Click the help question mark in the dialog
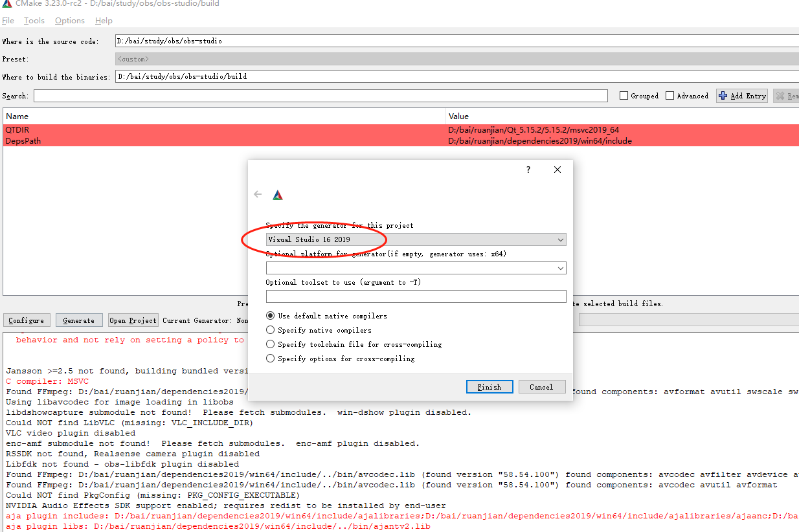Viewport: 799px width, 532px height. (528, 170)
